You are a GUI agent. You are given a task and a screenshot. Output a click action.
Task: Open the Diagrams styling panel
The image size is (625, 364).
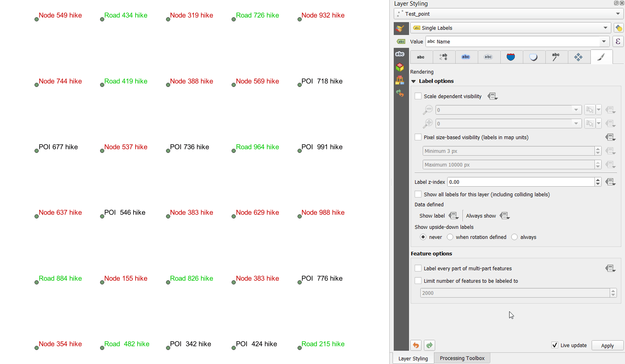tap(401, 80)
